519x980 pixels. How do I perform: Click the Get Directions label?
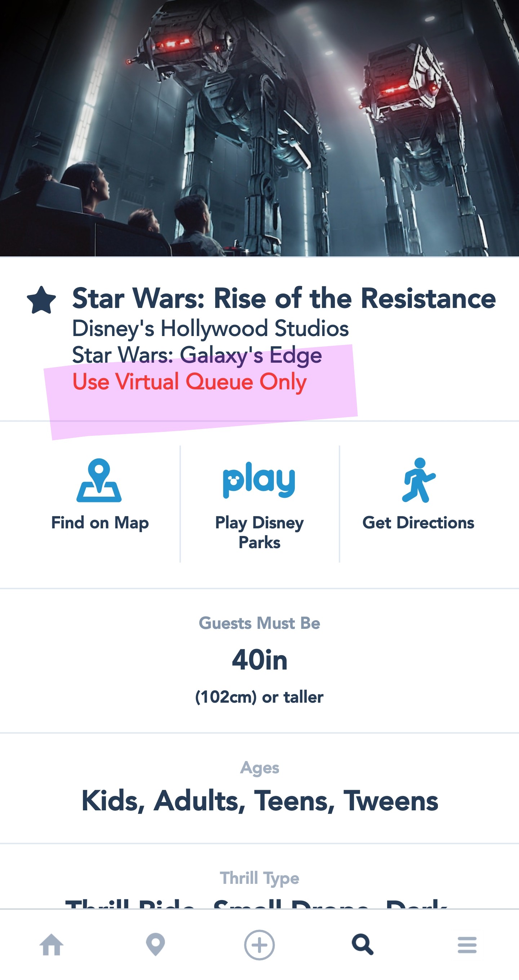[x=418, y=523]
